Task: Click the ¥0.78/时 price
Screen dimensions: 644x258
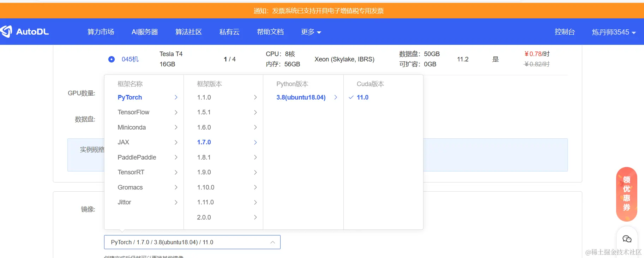Action: [x=537, y=54]
